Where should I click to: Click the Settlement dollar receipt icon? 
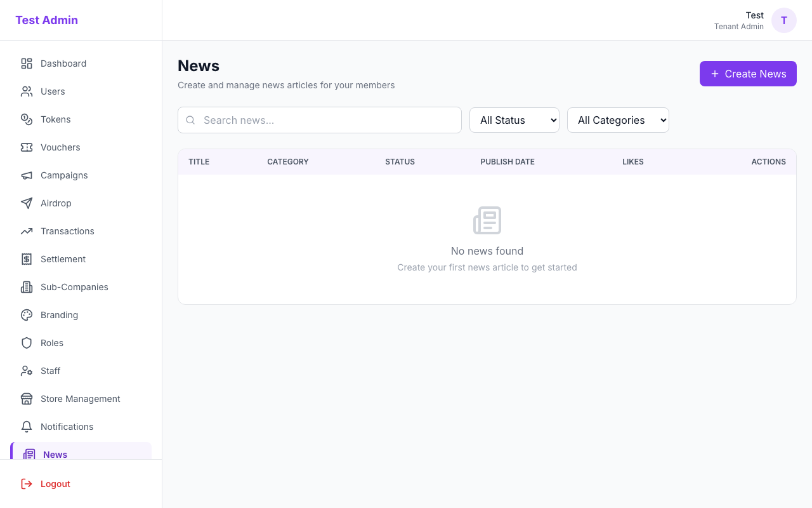[x=27, y=259]
